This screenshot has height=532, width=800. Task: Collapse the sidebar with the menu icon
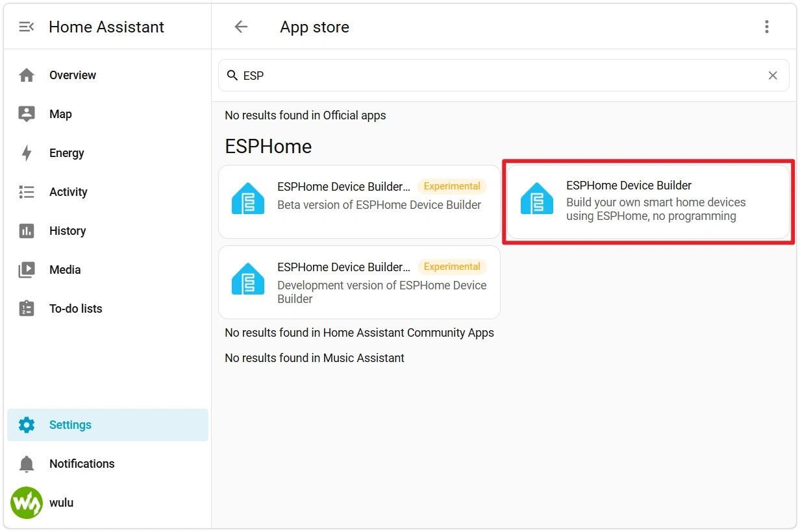pyautogui.click(x=27, y=27)
